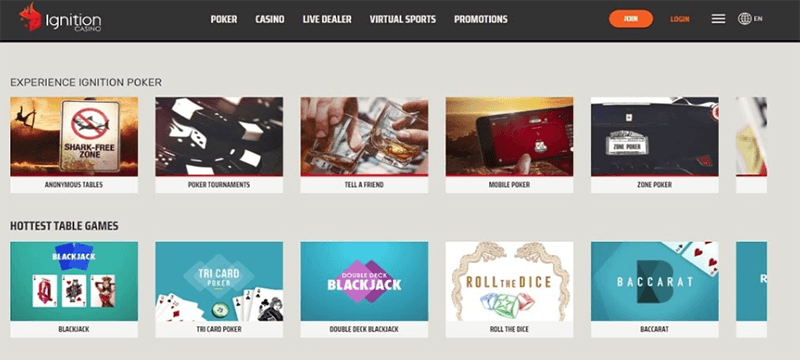800x360 pixels.
Task: Open the Poker menu
Action: point(224,19)
